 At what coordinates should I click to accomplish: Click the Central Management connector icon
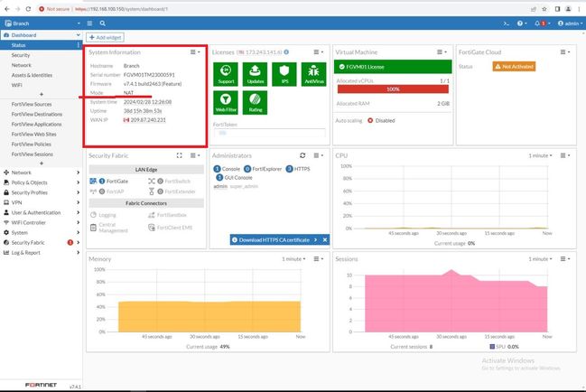93,228
